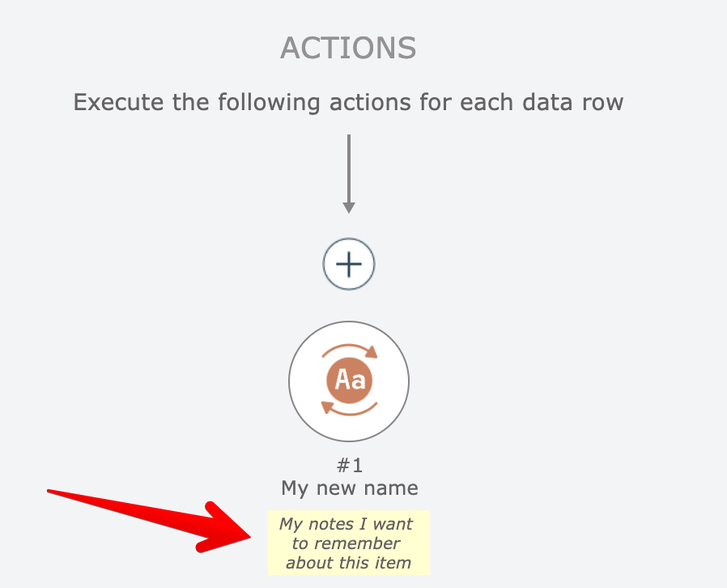Open the yellow notes box
Image resolution: width=727 pixels, height=588 pixels.
coord(349,543)
